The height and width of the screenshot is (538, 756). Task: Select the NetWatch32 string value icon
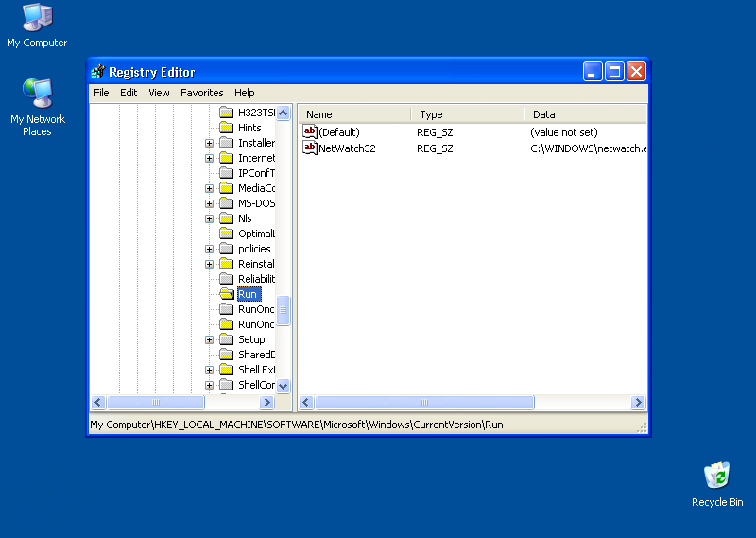pos(310,148)
